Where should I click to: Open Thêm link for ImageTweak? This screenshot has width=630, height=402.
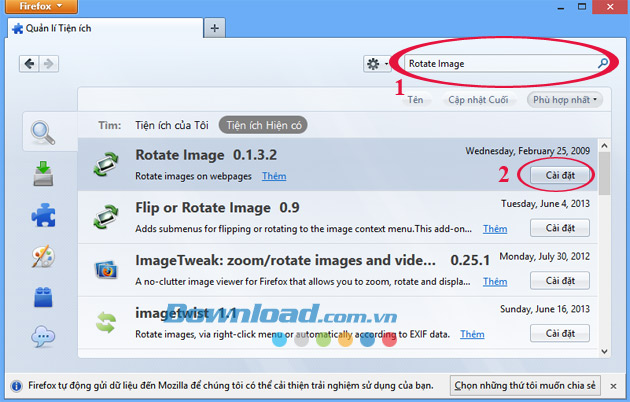(x=495, y=282)
